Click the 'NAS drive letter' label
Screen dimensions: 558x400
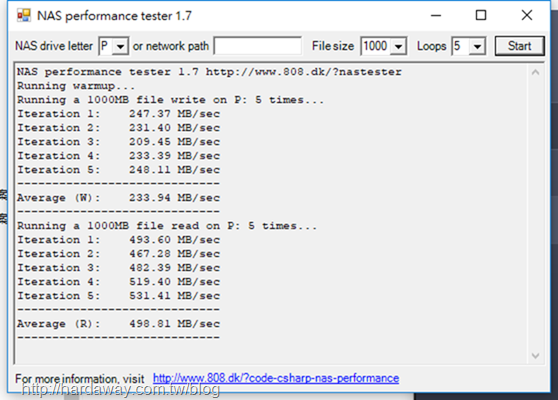[54, 46]
